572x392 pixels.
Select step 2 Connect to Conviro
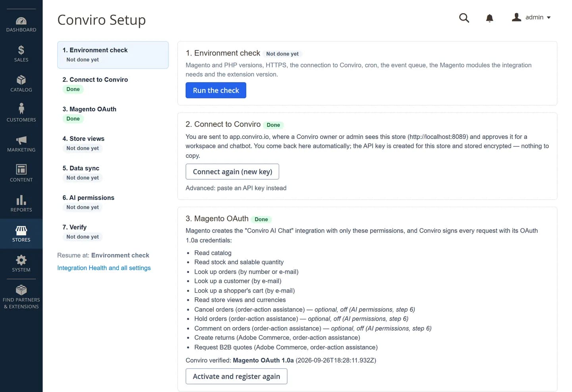click(113, 84)
